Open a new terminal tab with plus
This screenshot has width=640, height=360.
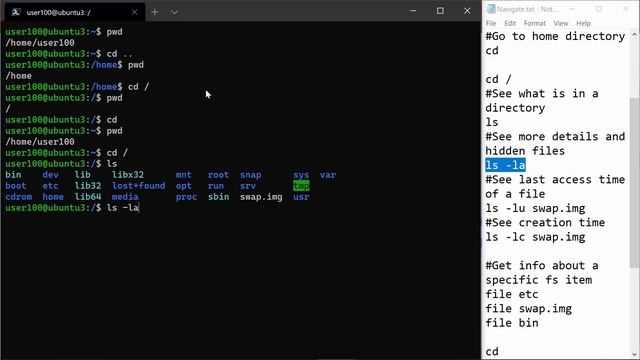[155, 12]
